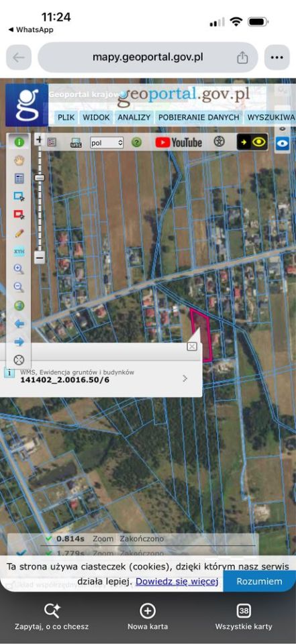The height and width of the screenshot is (644, 296).
Task: Open the pol language dropdown
Action: pyautogui.click(x=107, y=142)
